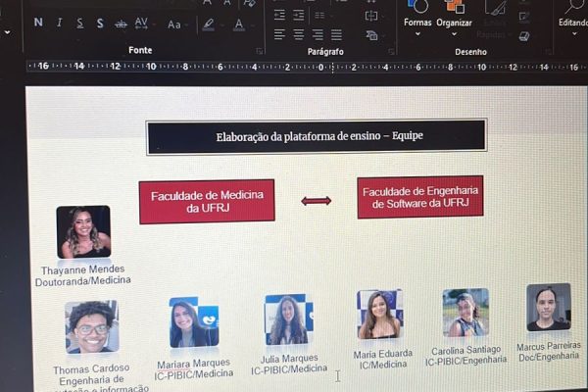Open Fonte dialog launcher
Image resolution: width=588 pixels, height=392 pixels.
(x=259, y=50)
